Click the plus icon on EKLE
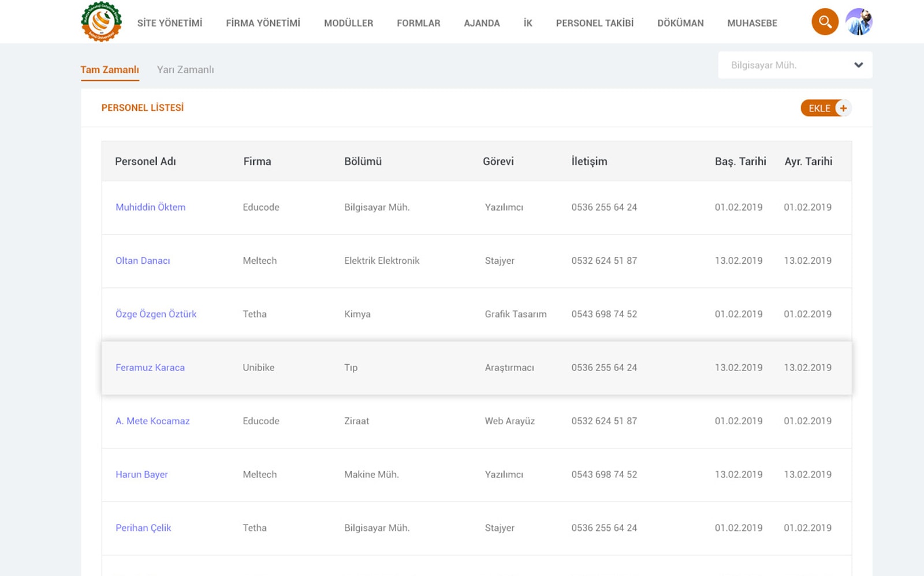Screen dimensions: 924x576 [843, 108]
